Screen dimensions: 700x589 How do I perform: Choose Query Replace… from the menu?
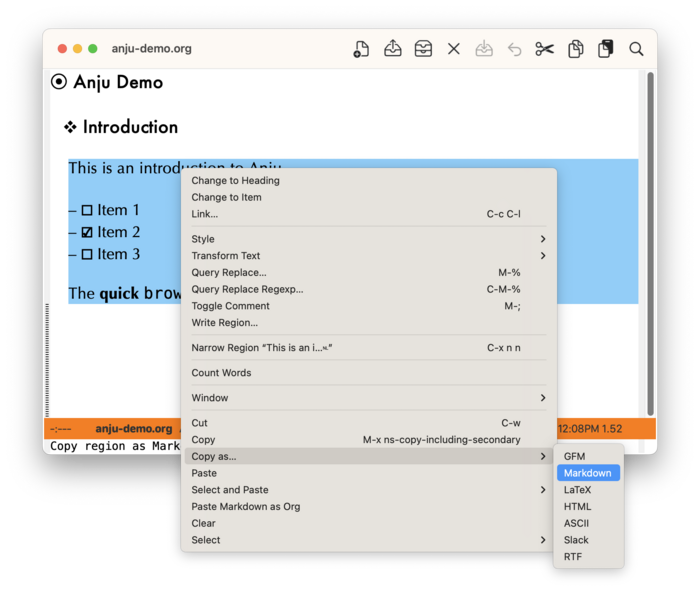(x=369, y=272)
